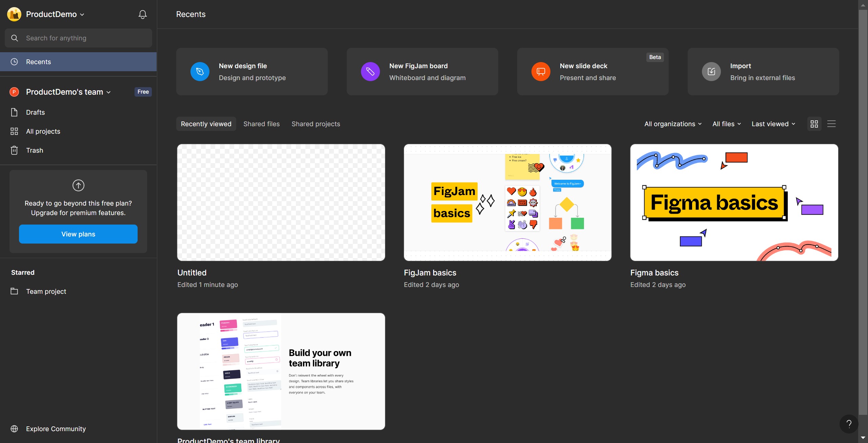Open the help question mark button
The width and height of the screenshot is (868, 443).
(x=849, y=424)
